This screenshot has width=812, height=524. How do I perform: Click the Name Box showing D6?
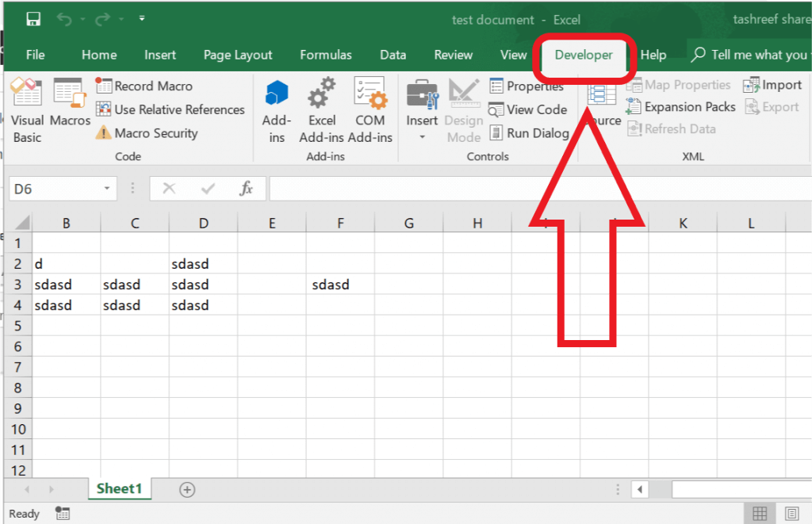point(56,189)
